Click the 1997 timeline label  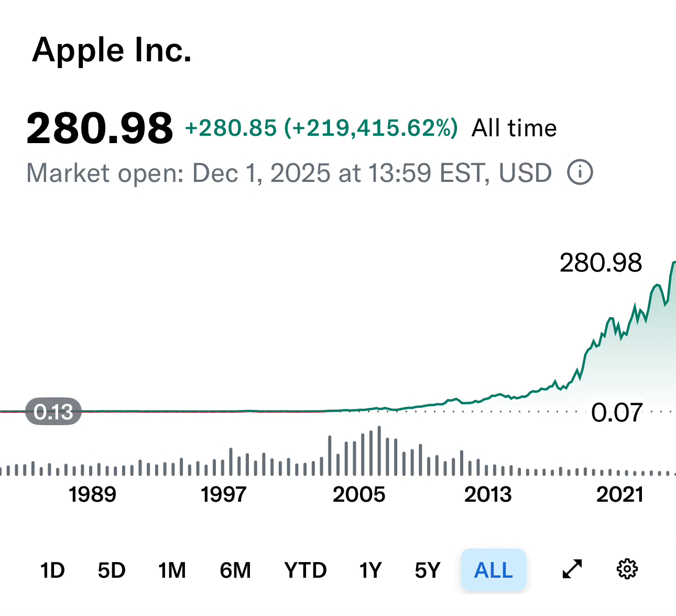pyautogui.click(x=224, y=494)
